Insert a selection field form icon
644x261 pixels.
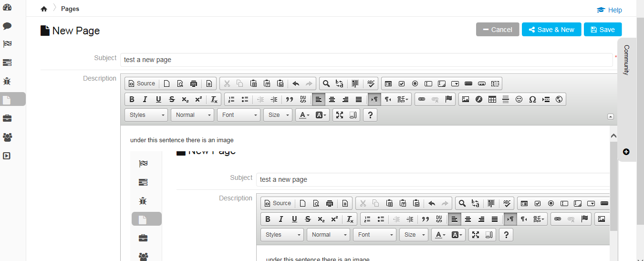click(x=455, y=84)
